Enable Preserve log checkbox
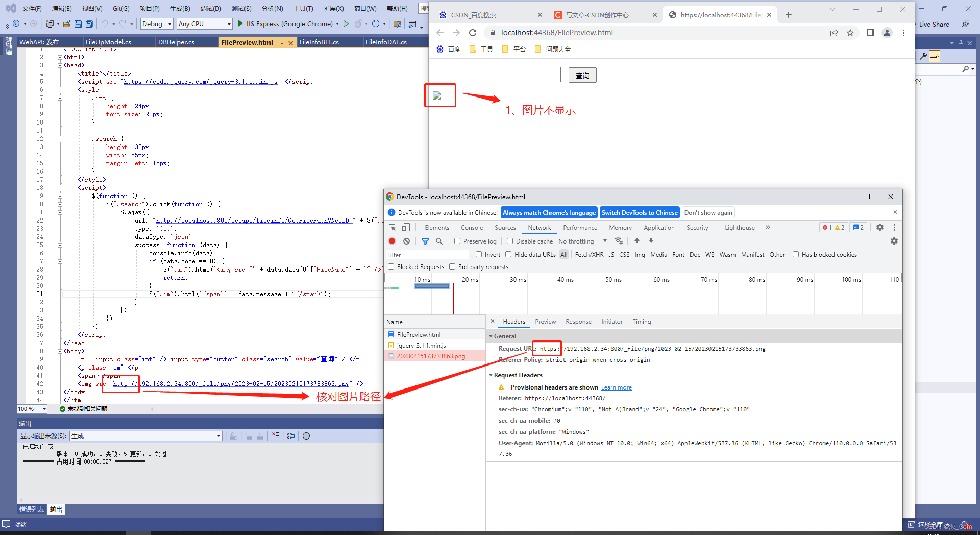Screen dimensions: 980x535 coord(457,241)
